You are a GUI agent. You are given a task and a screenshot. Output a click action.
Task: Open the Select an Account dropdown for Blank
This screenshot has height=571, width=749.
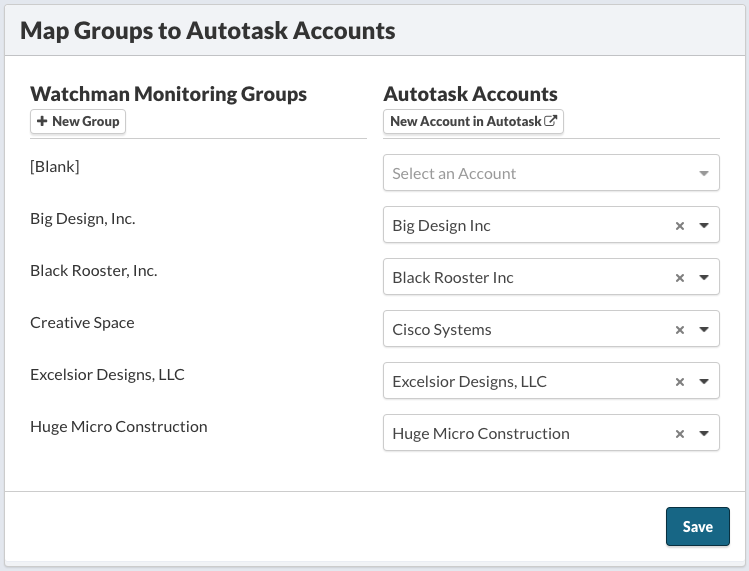550,173
